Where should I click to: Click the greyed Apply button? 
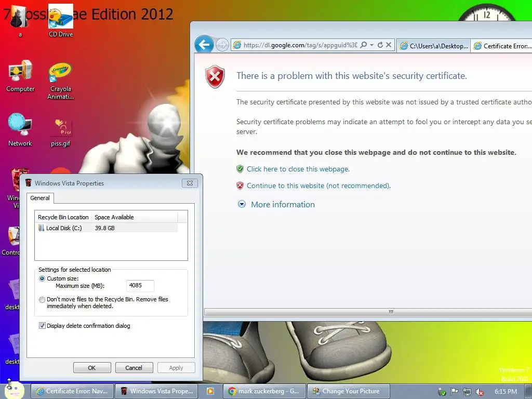coord(176,368)
